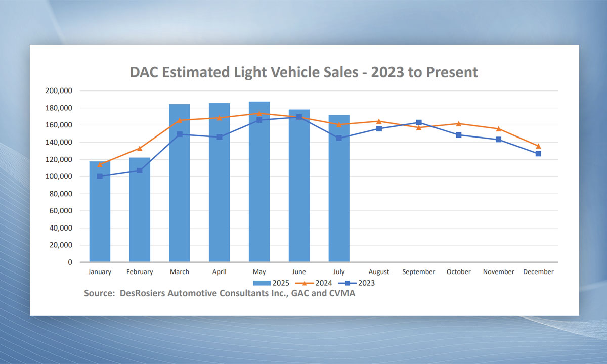The height and width of the screenshot is (364, 607).
Task: Select the blue square marker above September
Action: pyautogui.click(x=419, y=123)
